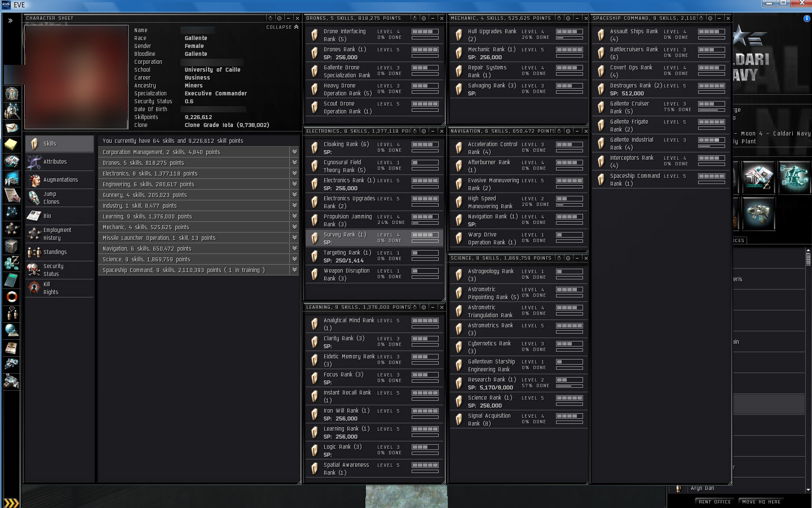Image resolution: width=812 pixels, height=508 pixels.
Task: Click the teal robot station service icon
Action: click(x=795, y=177)
